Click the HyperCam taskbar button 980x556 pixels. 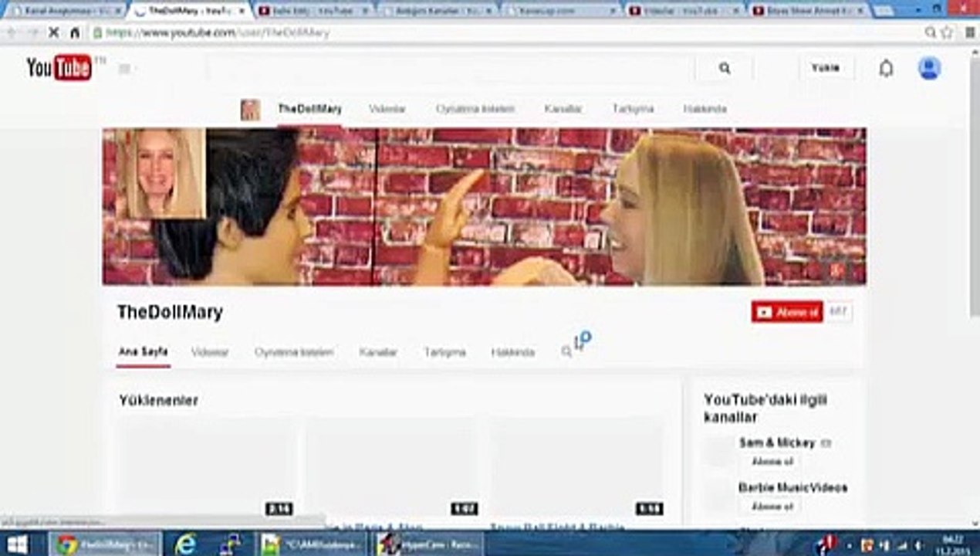tap(429, 544)
